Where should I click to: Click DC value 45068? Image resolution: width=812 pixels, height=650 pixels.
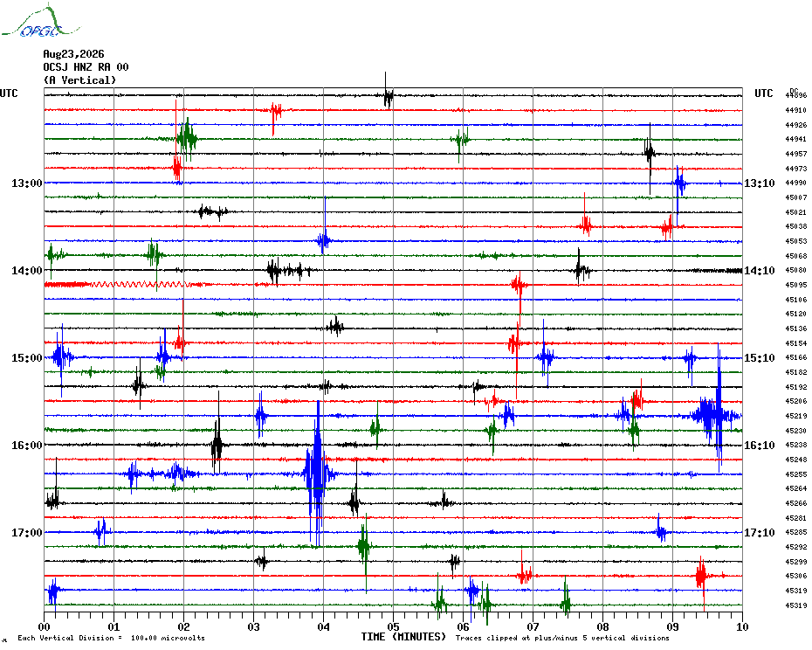pyautogui.click(x=796, y=256)
